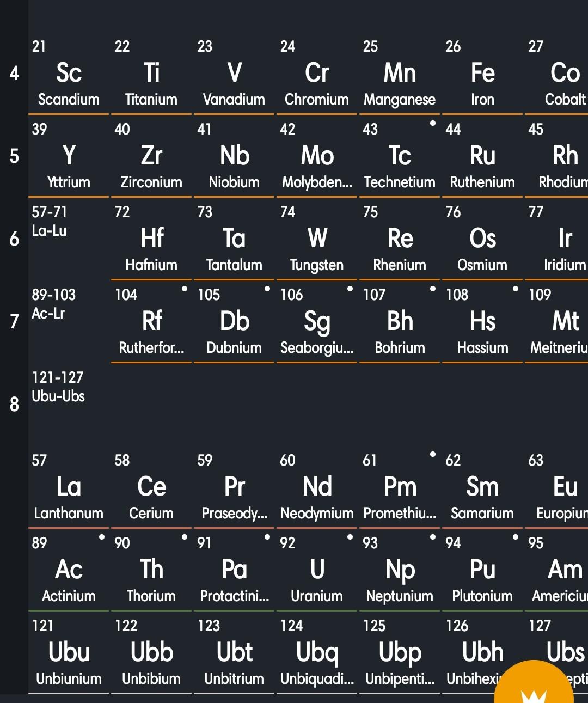
Task: Open the Lanthanum (La) element tile
Action: pos(69,489)
